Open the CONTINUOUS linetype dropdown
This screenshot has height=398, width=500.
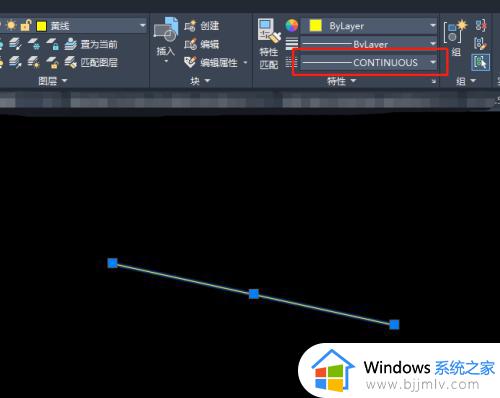369,62
